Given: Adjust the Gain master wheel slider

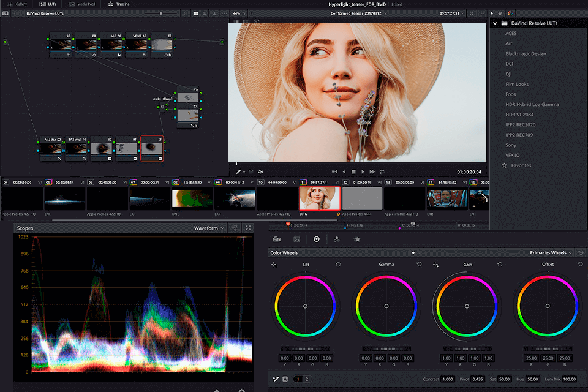Looking at the screenshot, I should click(x=467, y=349).
